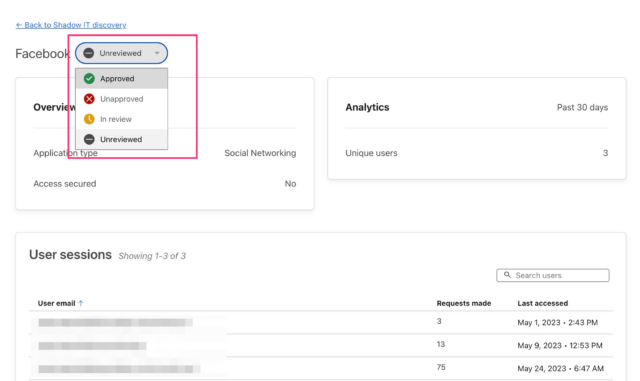This screenshot has height=381, width=640.
Task: Select the user row with 75 requests
Action: coord(321,368)
